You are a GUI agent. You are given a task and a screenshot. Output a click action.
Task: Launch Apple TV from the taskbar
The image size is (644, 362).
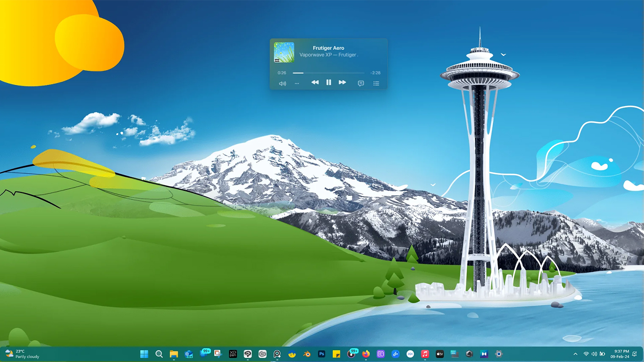coord(440,354)
